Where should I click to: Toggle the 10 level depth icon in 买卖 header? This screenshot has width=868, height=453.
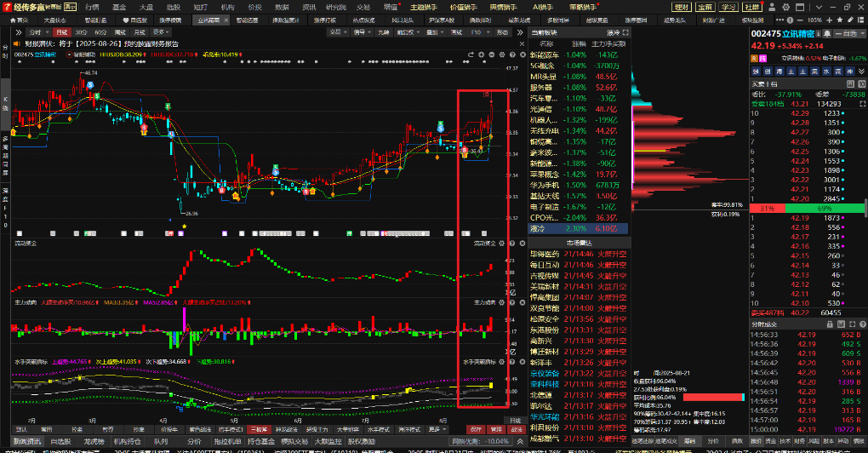(861, 84)
